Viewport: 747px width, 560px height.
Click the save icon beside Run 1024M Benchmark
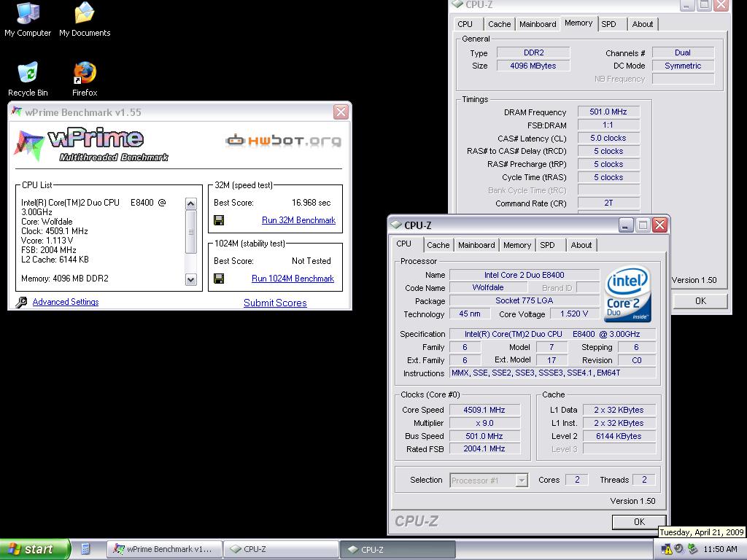[219, 279]
